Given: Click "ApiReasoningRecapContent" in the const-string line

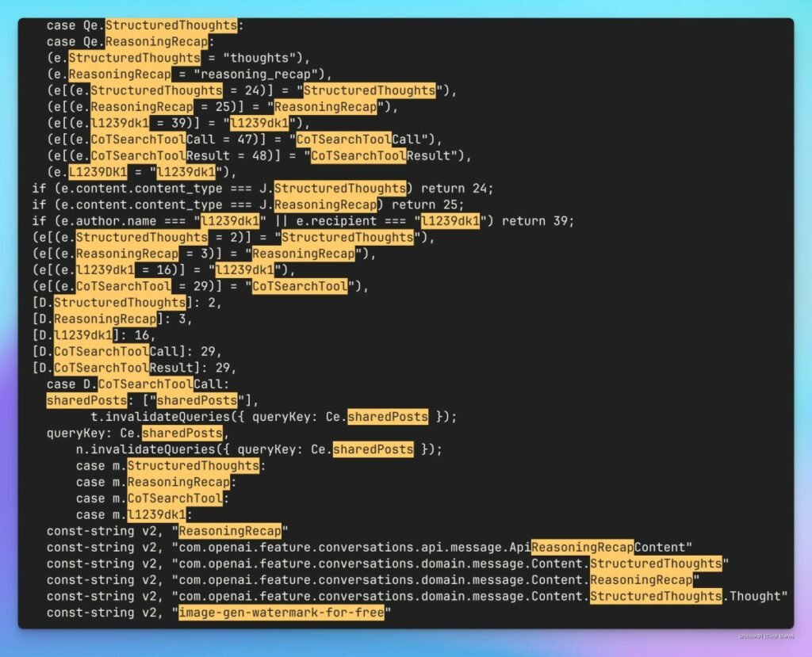Looking at the screenshot, I should click(611, 548).
